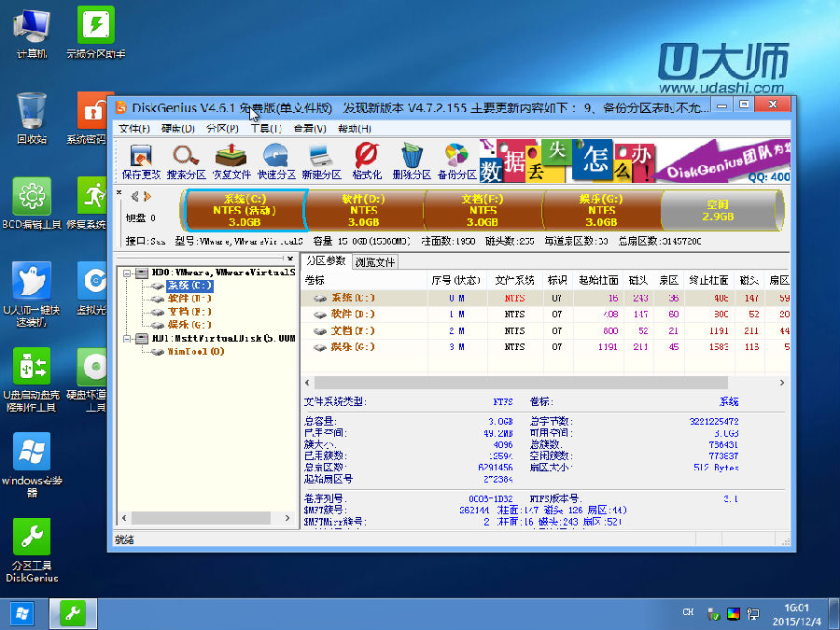Open the 搜索分区 search partition tool
The width and height of the screenshot is (840, 630).
[x=186, y=161]
